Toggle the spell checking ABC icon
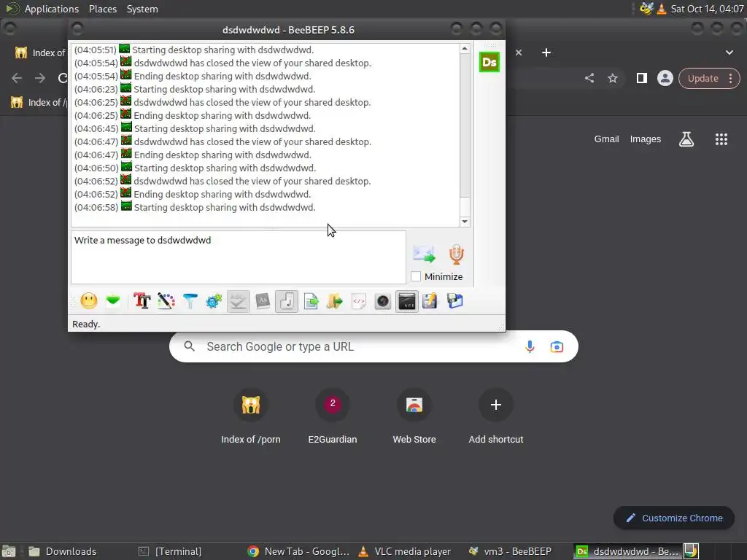 coord(239,301)
